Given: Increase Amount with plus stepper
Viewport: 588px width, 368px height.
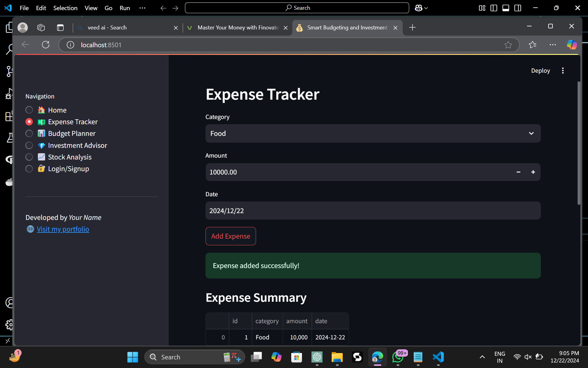Looking at the screenshot, I should (533, 172).
